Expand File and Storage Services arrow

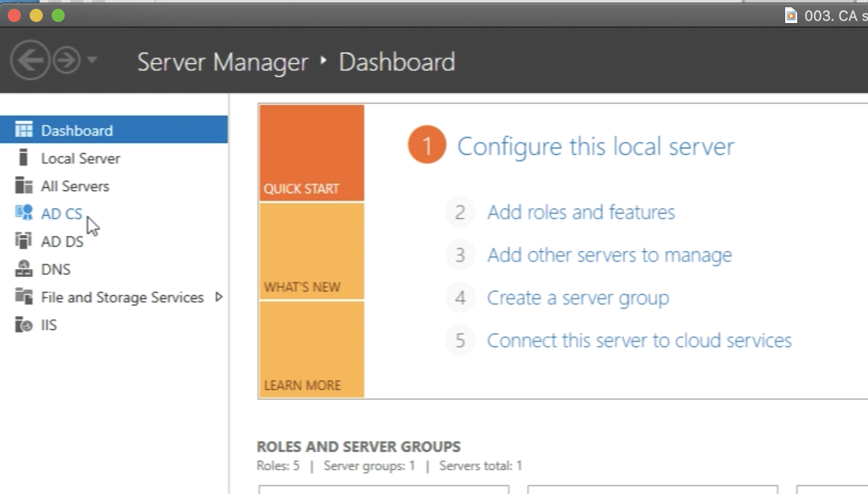click(219, 297)
